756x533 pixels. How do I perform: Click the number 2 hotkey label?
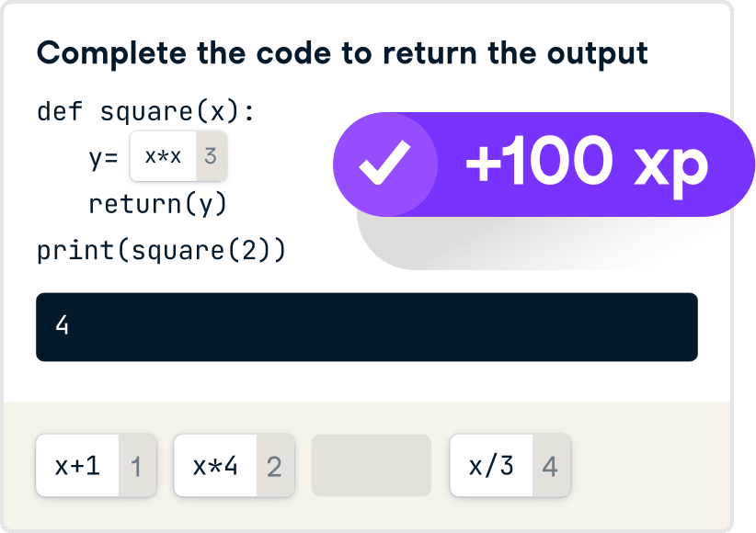pyautogui.click(x=274, y=467)
